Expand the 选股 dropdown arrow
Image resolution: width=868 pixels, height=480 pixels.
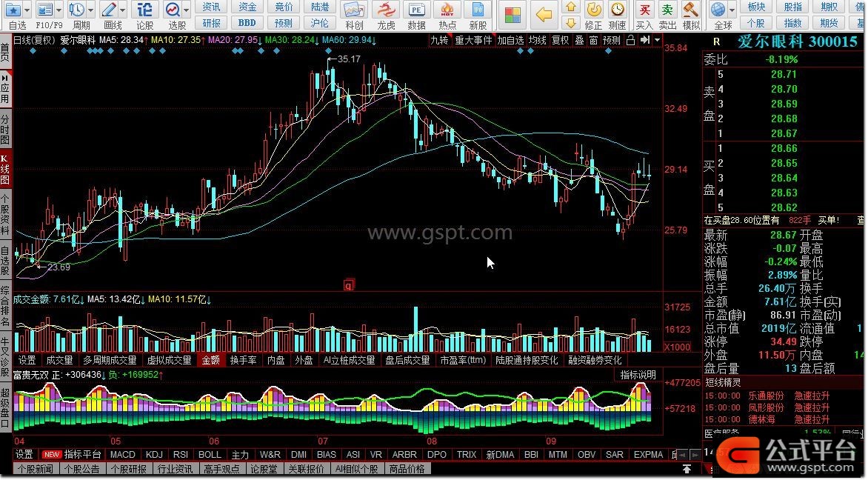pos(187,10)
